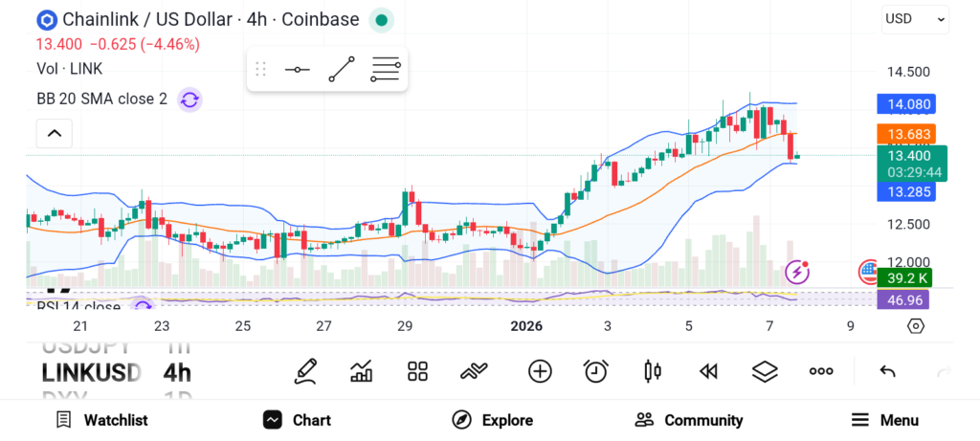Create an alert with the alarm clock icon
The width and height of the screenshot is (980, 441).
(x=596, y=371)
